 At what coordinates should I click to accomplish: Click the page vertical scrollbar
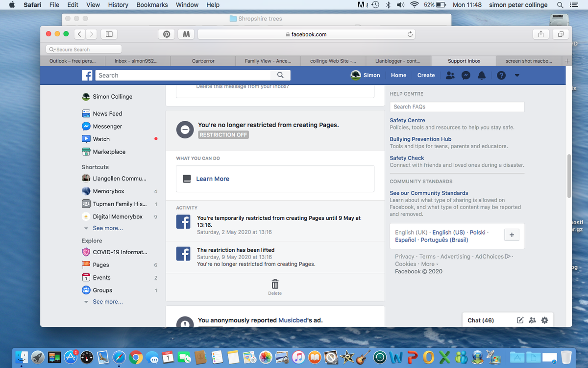point(568,177)
